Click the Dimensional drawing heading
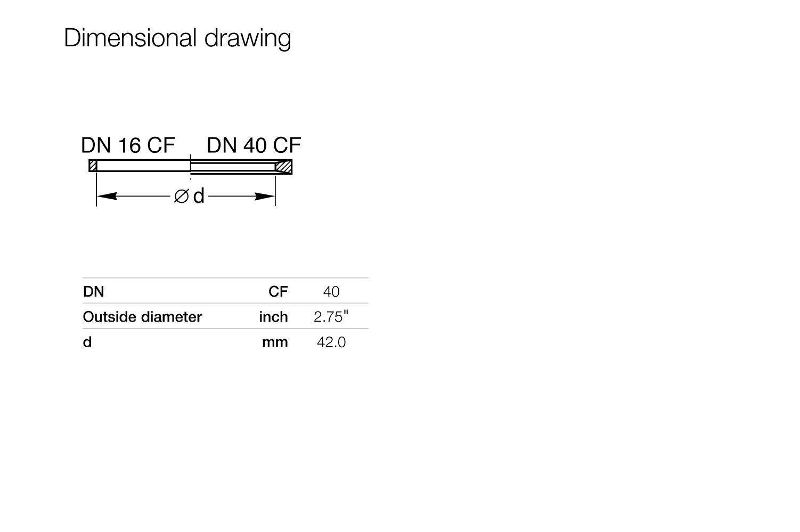Screen dimensions: 800x532 pos(177,39)
